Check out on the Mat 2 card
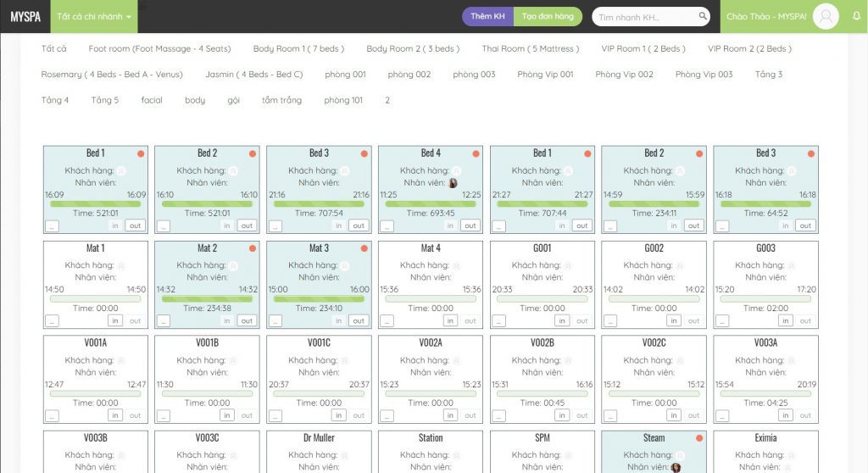The image size is (868, 473). pos(247,320)
